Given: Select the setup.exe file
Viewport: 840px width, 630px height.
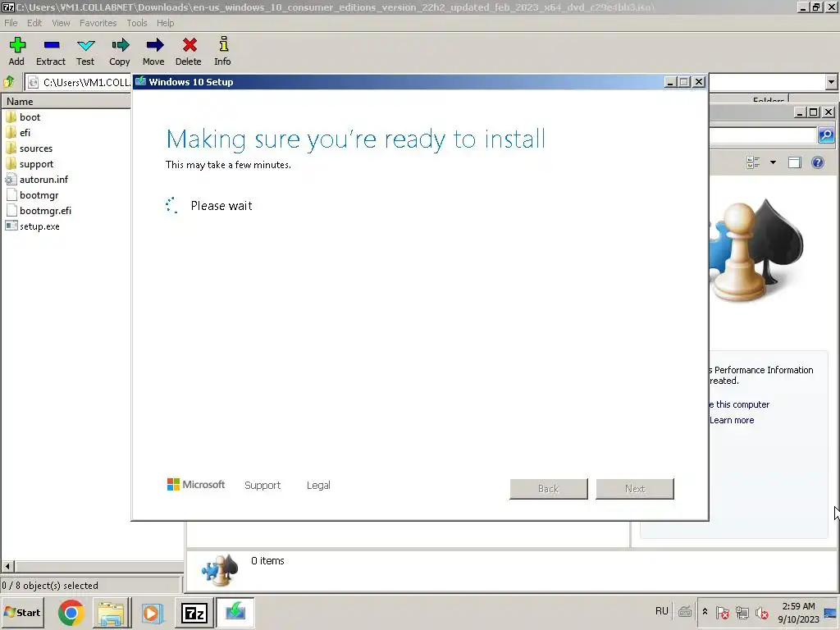Looking at the screenshot, I should pos(32,226).
